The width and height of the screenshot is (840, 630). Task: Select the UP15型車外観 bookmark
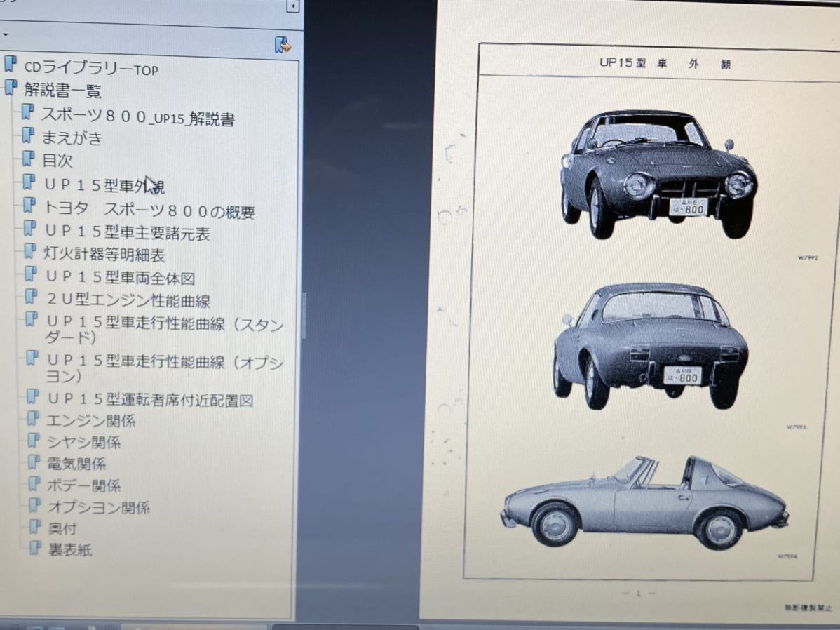[104, 185]
